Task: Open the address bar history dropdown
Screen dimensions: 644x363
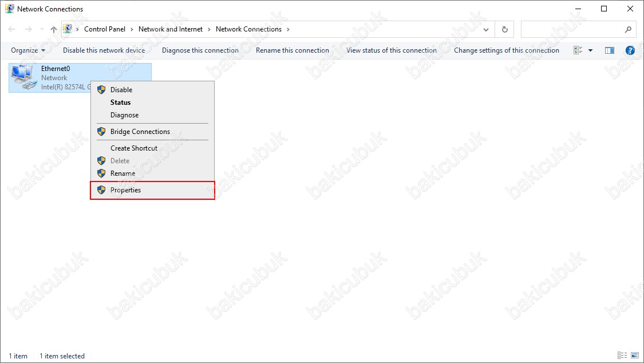Action: [486, 30]
